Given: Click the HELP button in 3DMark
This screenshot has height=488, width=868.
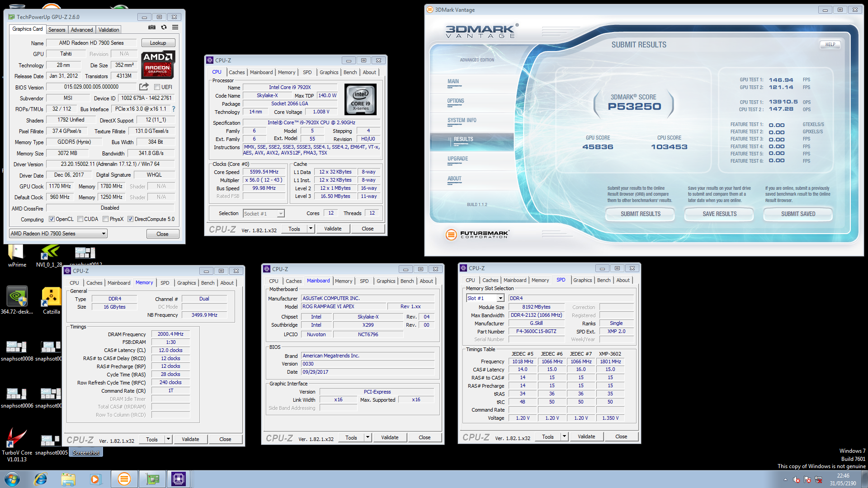Looking at the screenshot, I should click(830, 44).
